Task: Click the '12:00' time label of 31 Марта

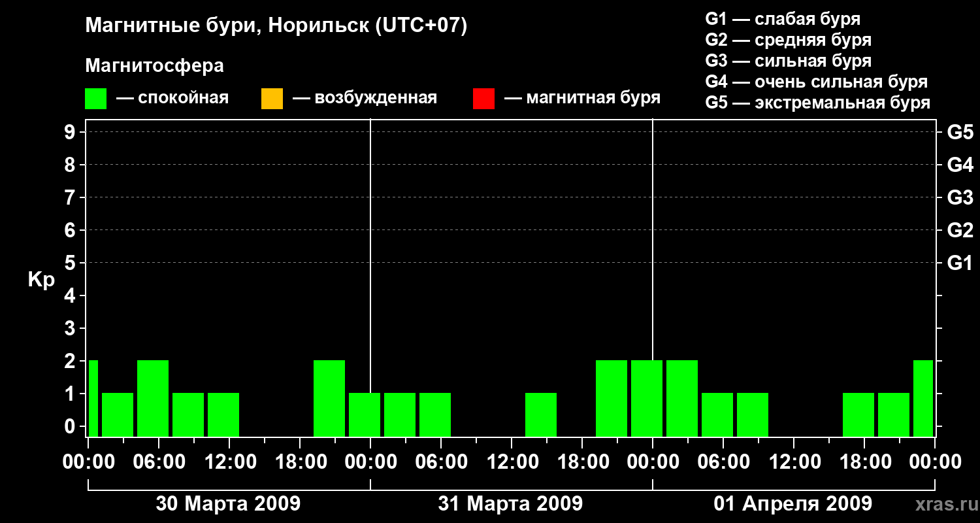Action: coord(512,462)
